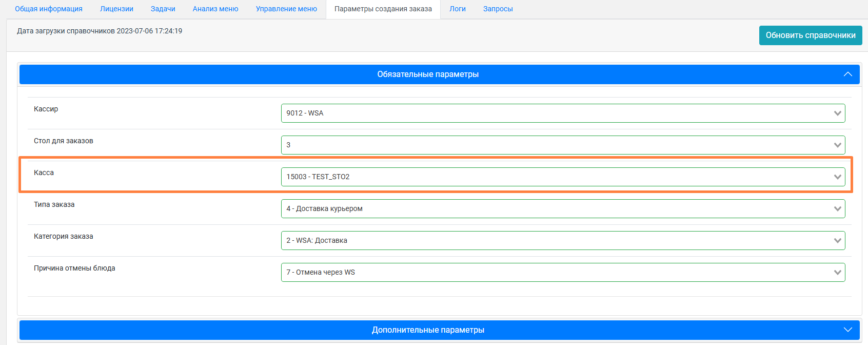Image resolution: width=868 pixels, height=345 pixels.
Task: Click the Обновить справочники button
Action: [x=810, y=35]
